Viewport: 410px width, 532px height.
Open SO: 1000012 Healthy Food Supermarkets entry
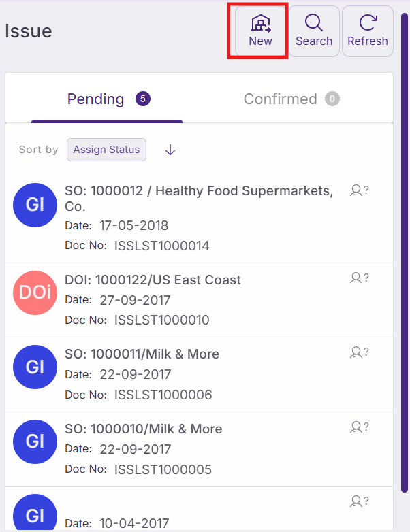(199, 191)
